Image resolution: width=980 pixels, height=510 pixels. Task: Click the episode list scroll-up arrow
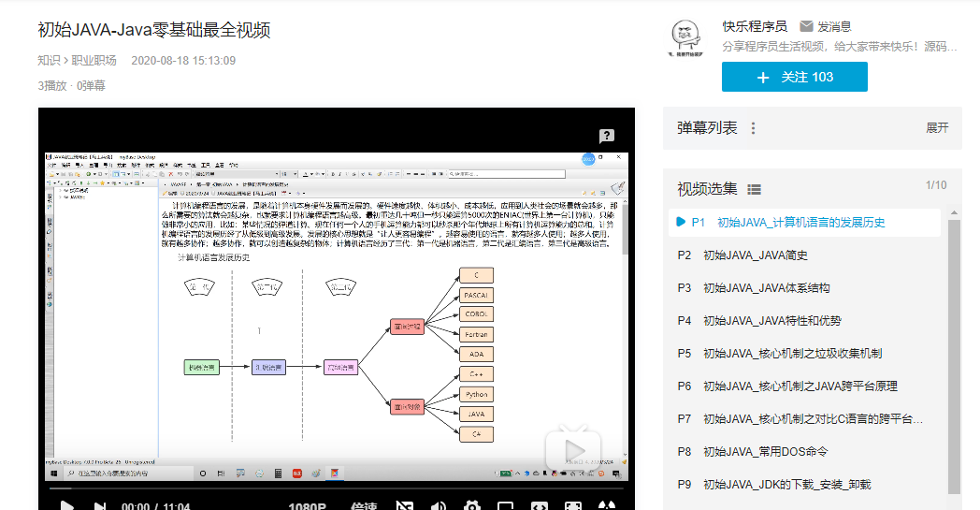[954, 212]
